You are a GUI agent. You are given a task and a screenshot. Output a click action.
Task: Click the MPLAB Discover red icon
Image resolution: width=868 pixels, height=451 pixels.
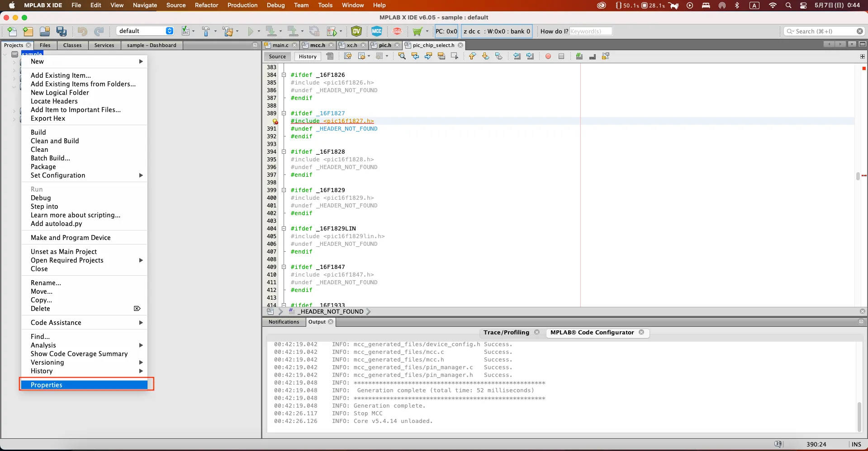397,31
